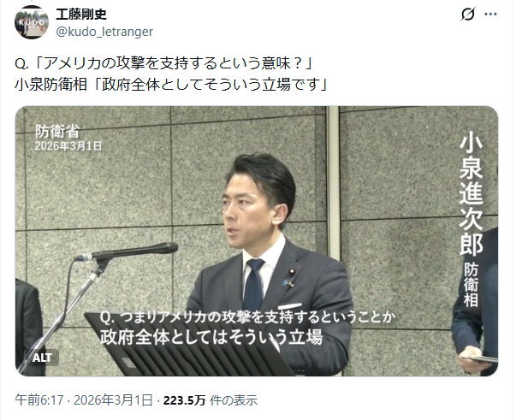Screen dimensions: 516x420
Task: Click the 223.5万 view count
Action: coord(184,400)
